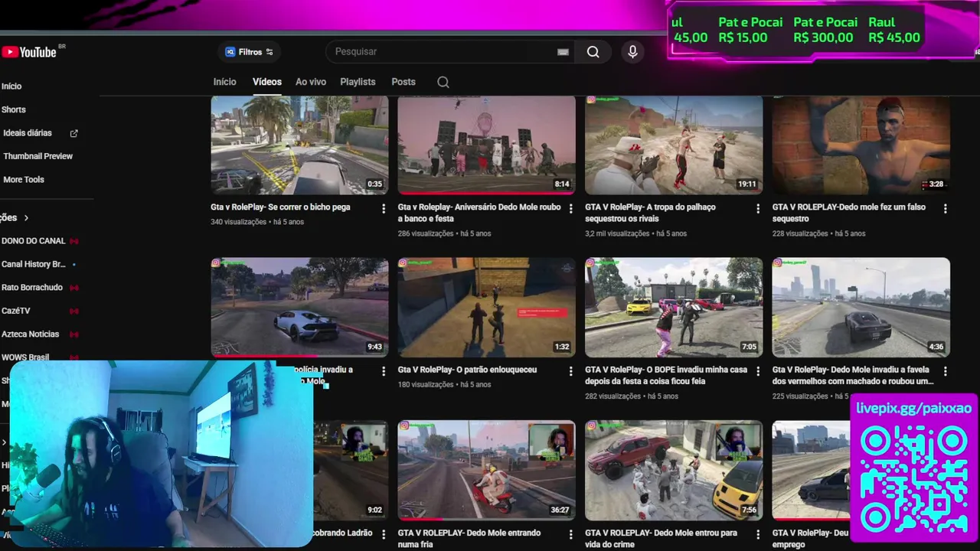The height and width of the screenshot is (551, 980).
Task: Open thumbnail of Se correr o bicho pega
Action: (299, 145)
